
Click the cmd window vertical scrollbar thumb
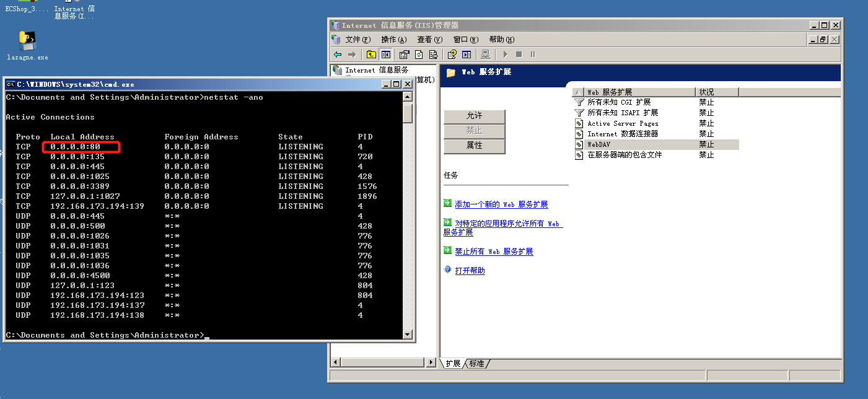tap(408, 113)
